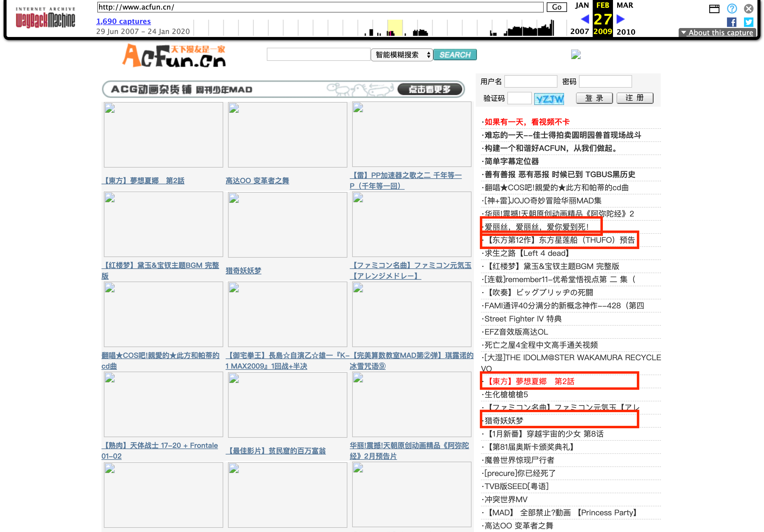Select year 2007 in the Wayback timeline

click(x=580, y=32)
